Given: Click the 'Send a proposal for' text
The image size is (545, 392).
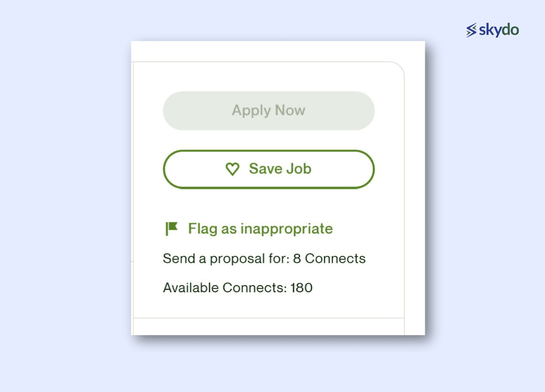Looking at the screenshot, I should coord(227,259).
